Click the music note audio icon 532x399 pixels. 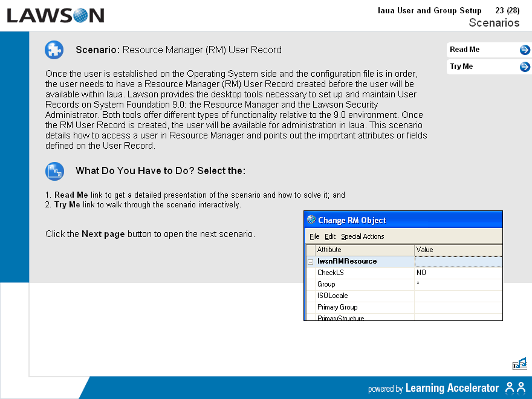(519, 364)
